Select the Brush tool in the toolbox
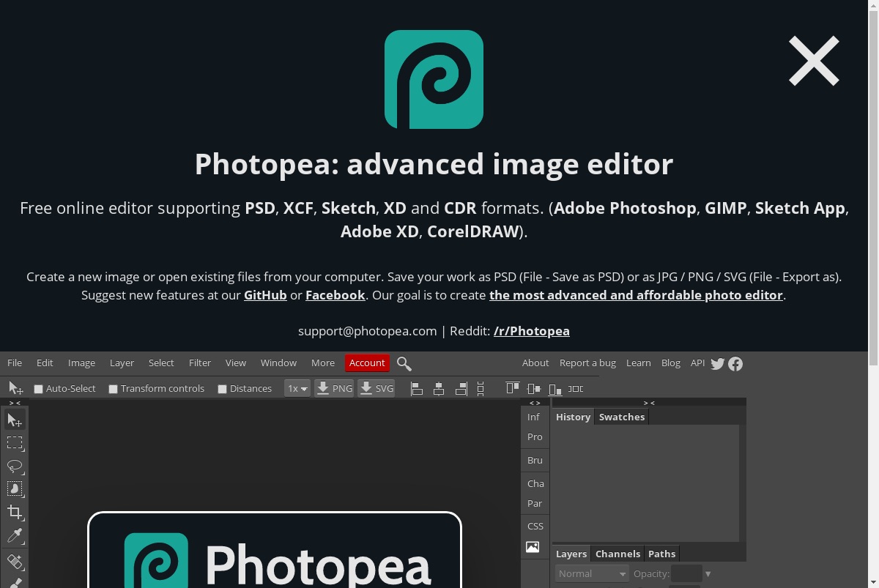The width and height of the screenshot is (879, 588). coord(15,582)
